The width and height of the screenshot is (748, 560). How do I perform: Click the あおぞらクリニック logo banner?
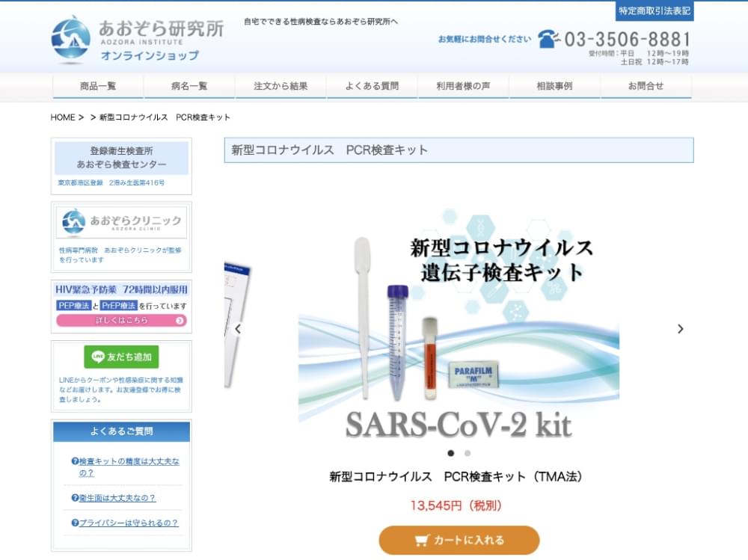click(x=121, y=222)
